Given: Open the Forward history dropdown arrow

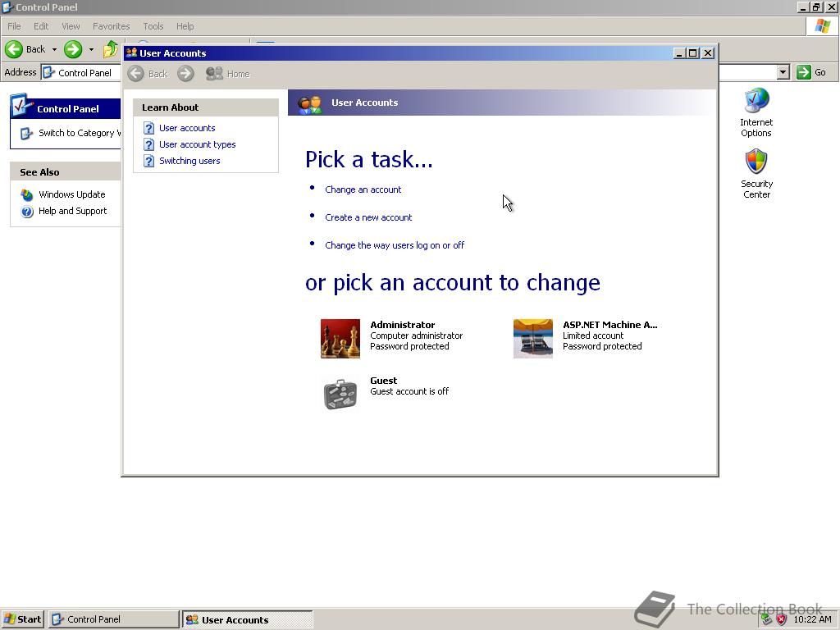Looking at the screenshot, I should click(x=91, y=49).
